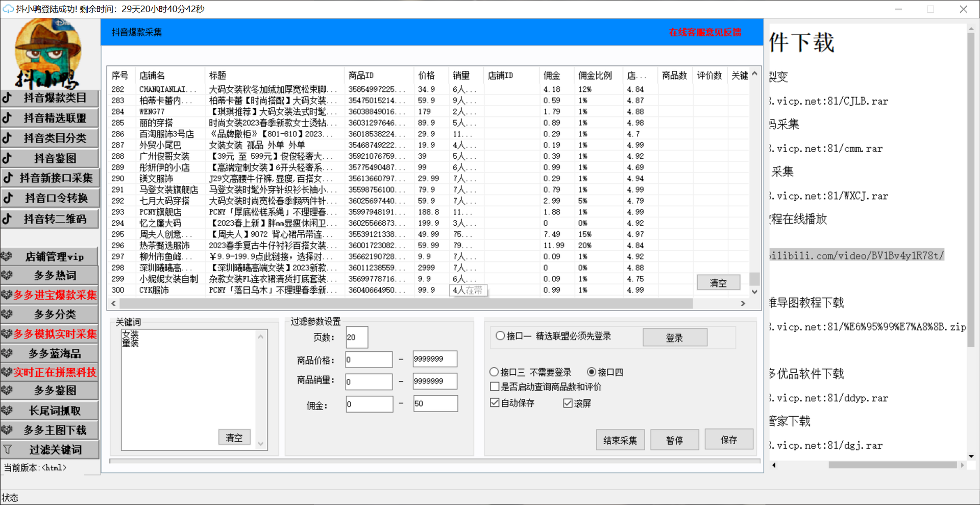Open 抖音精选联盟 sidebar item
The image size is (980, 505).
pos(50,118)
